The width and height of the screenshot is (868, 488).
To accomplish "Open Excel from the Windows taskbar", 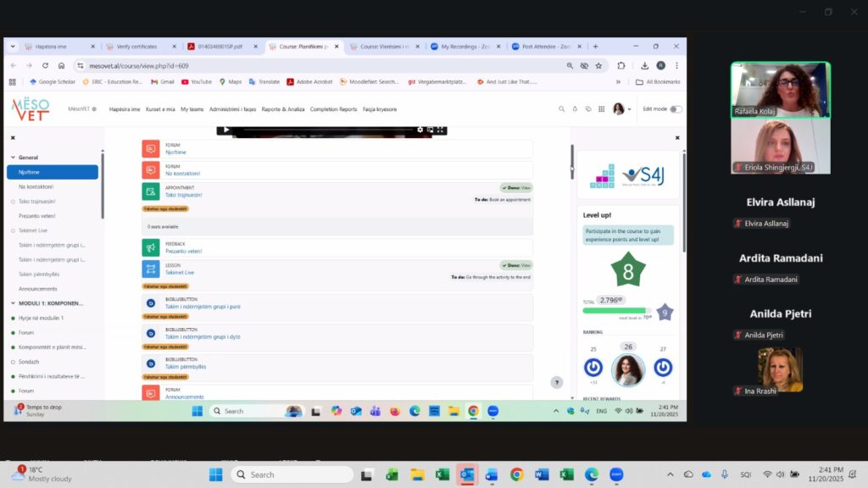I will click(442, 474).
